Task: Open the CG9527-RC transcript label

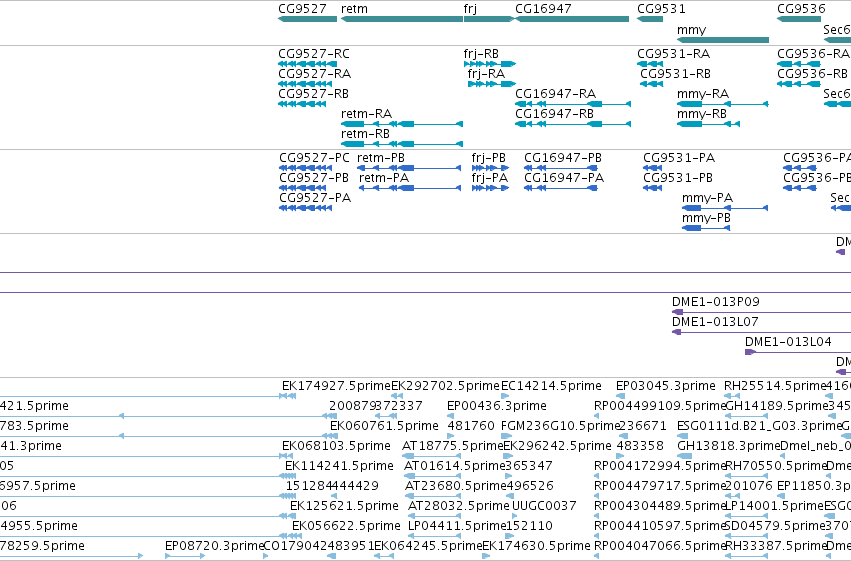Action: click(314, 54)
